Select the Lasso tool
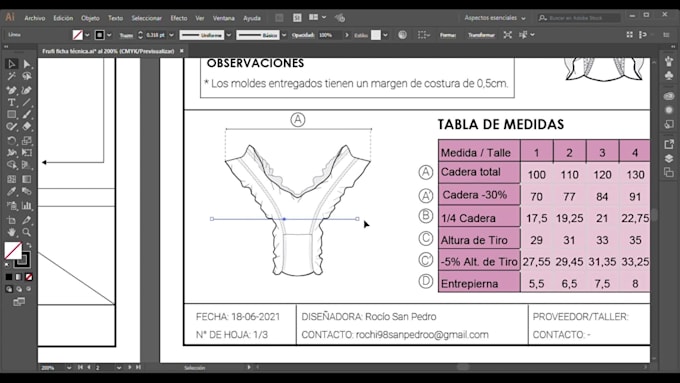Screen dimensions: 680x383 point(26,76)
